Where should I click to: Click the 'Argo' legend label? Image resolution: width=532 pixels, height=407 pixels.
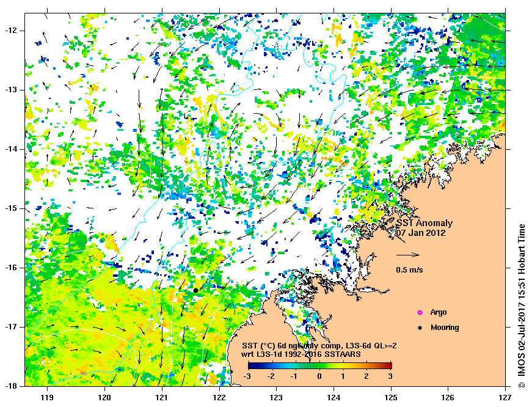pos(439,312)
